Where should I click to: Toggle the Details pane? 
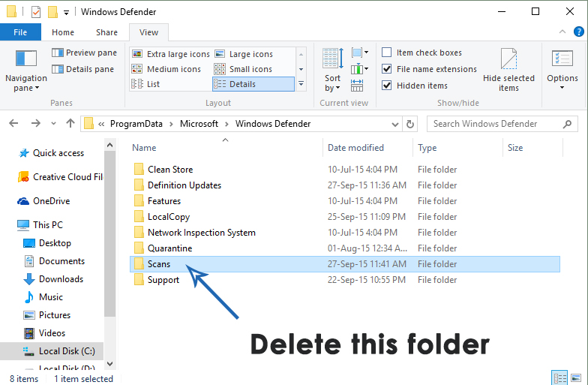pos(82,69)
